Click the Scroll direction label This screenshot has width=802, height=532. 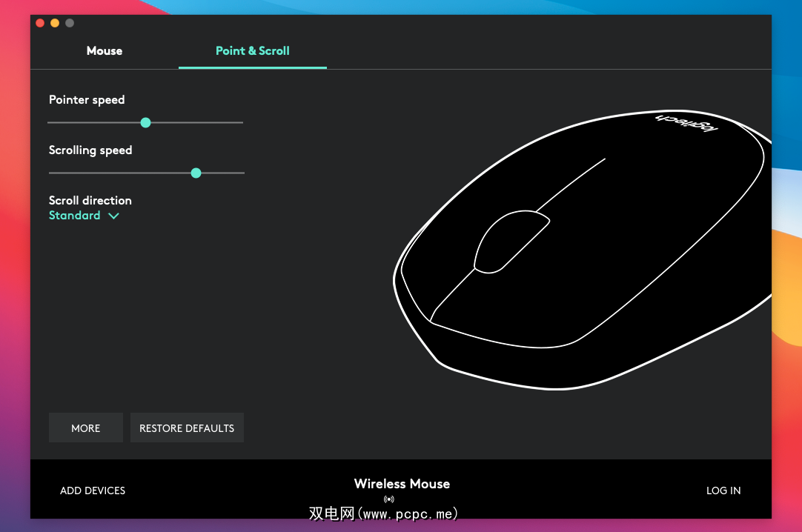pyautogui.click(x=90, y=200)
